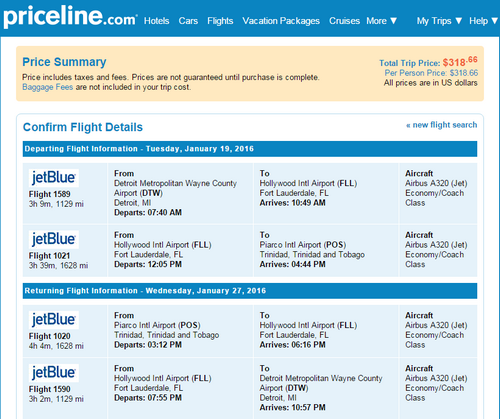The width and height of the screenshot is (500, 419).
Task: Start a new flight search
Action: 441,125
